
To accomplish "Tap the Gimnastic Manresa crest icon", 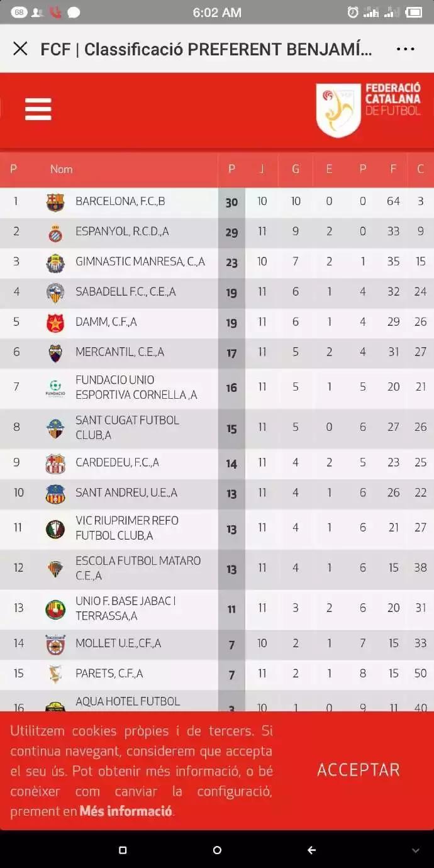I will (55, 263).
